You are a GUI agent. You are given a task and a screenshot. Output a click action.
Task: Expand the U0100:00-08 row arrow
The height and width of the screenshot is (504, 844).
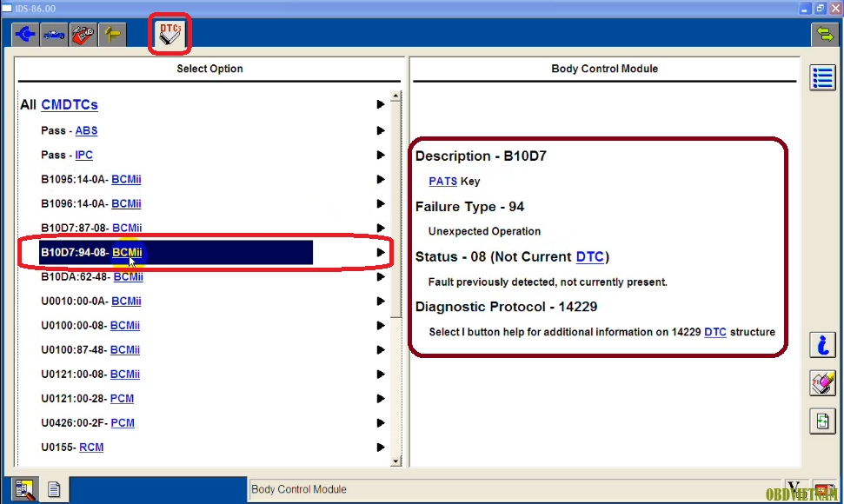(x=381, y=325)
